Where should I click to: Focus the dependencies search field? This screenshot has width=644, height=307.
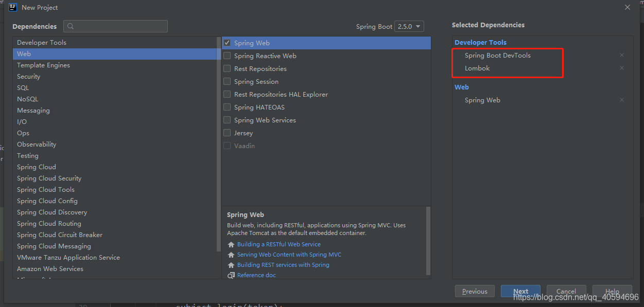(115, 26)
